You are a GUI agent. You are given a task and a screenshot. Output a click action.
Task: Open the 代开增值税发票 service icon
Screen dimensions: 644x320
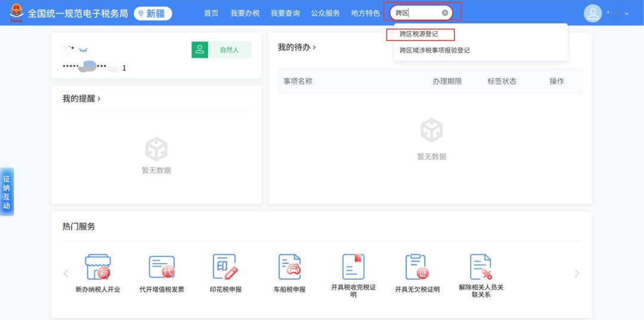click(162, 267)
